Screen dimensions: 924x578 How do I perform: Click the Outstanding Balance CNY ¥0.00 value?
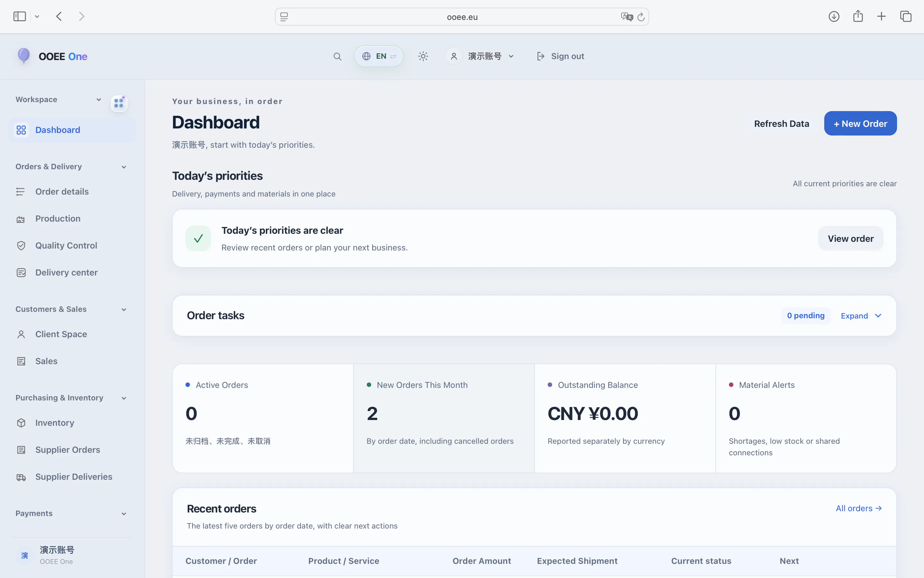coord(593,414)
